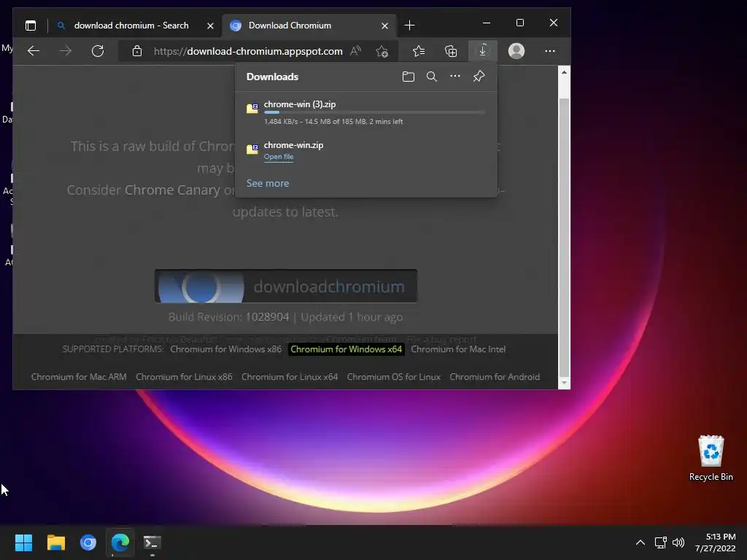Choose Chromium for Windows x64
This screenshot has height=560, width=747.
point(347,349)
